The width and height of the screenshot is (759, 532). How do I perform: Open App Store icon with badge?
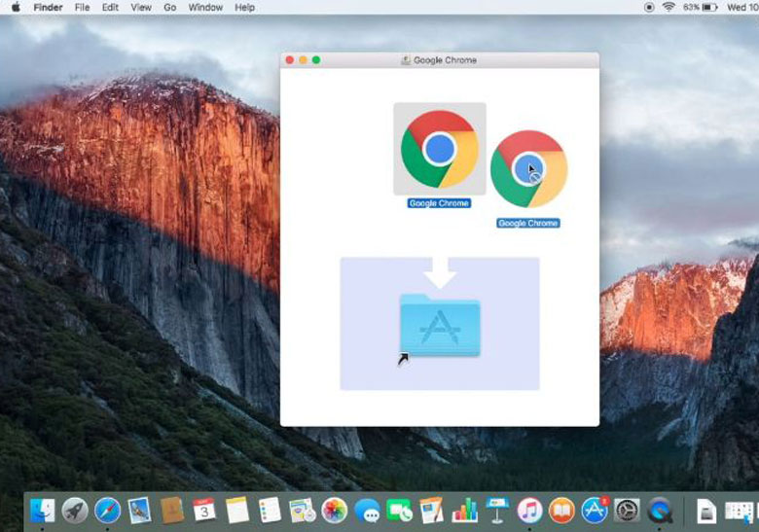(x=595, y=511)
